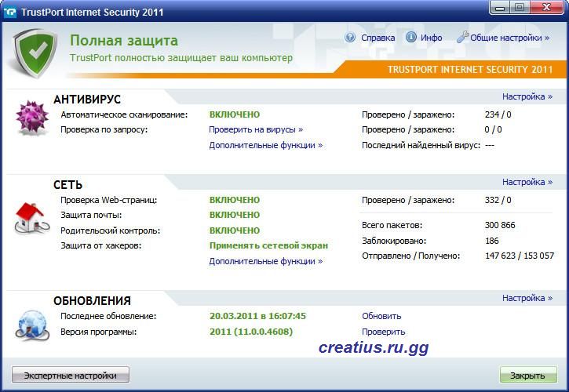Expand Дополнительные функции under Сеть
This screenshot has height=392, width=569.
(265, 261)
